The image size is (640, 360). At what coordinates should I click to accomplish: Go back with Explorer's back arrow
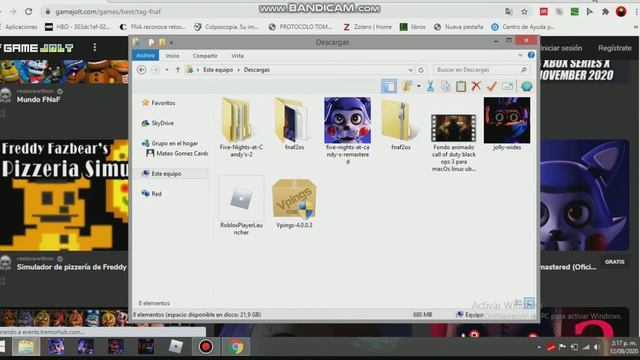click(x=141, y=70)
